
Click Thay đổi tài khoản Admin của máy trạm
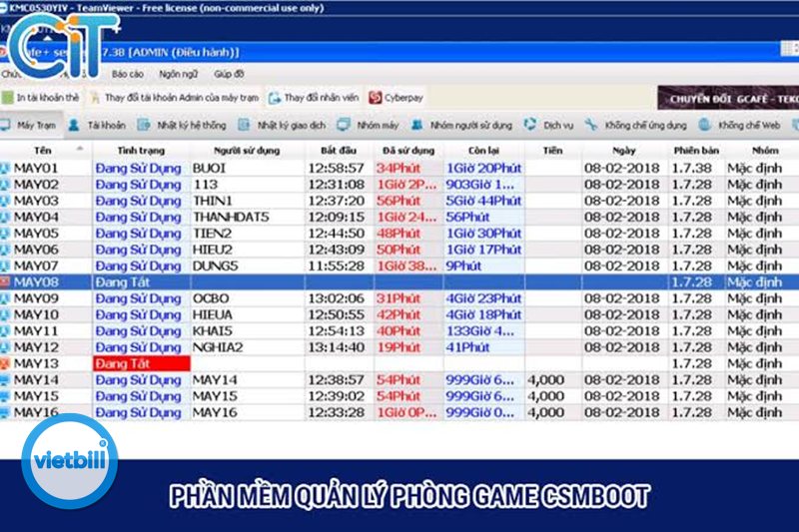point(175,98)
